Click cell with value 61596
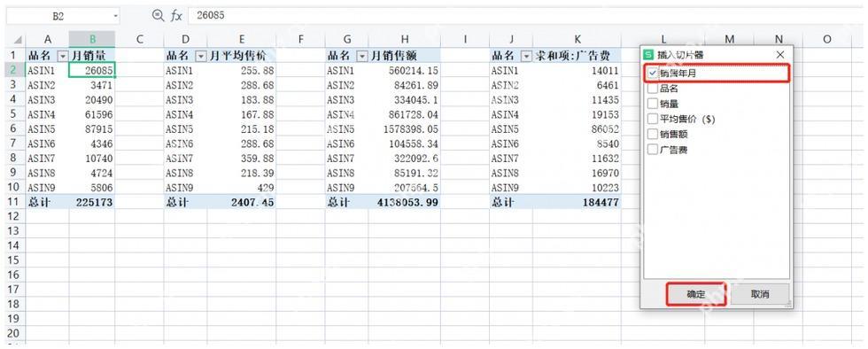The height and width of the screenshot is (349, 868). 92,114
